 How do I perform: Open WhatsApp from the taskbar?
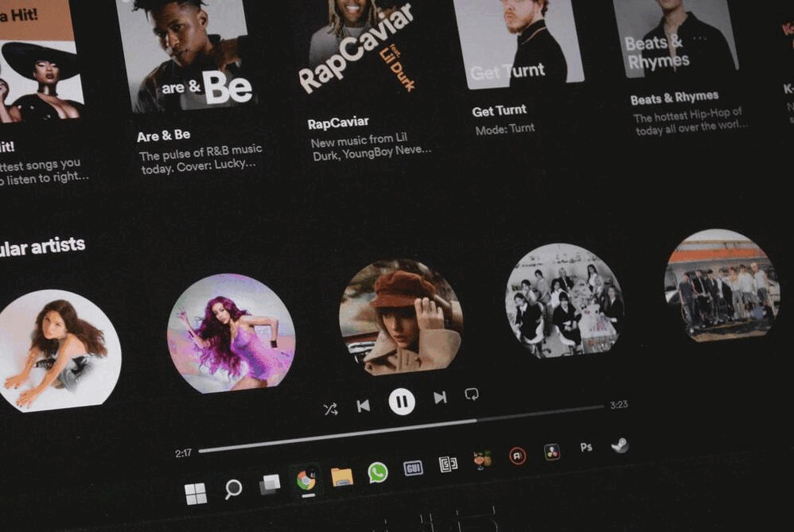tap(378, 472)
